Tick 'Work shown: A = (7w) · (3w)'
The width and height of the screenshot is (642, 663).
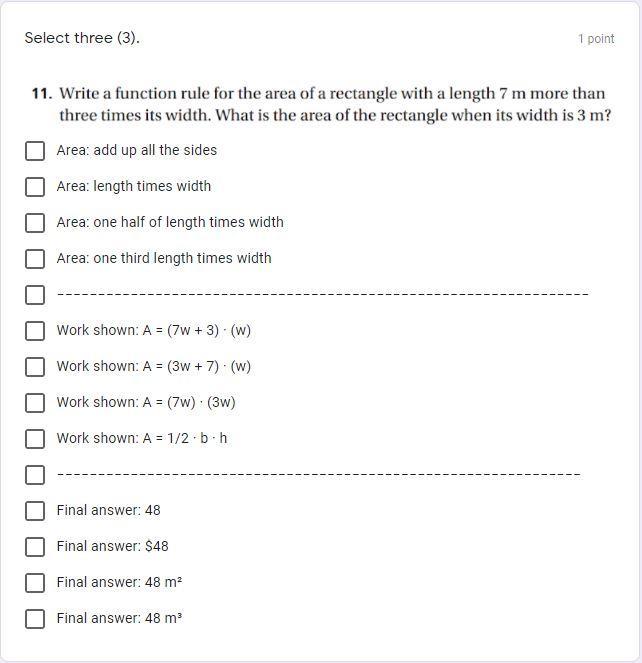[35, 403]
